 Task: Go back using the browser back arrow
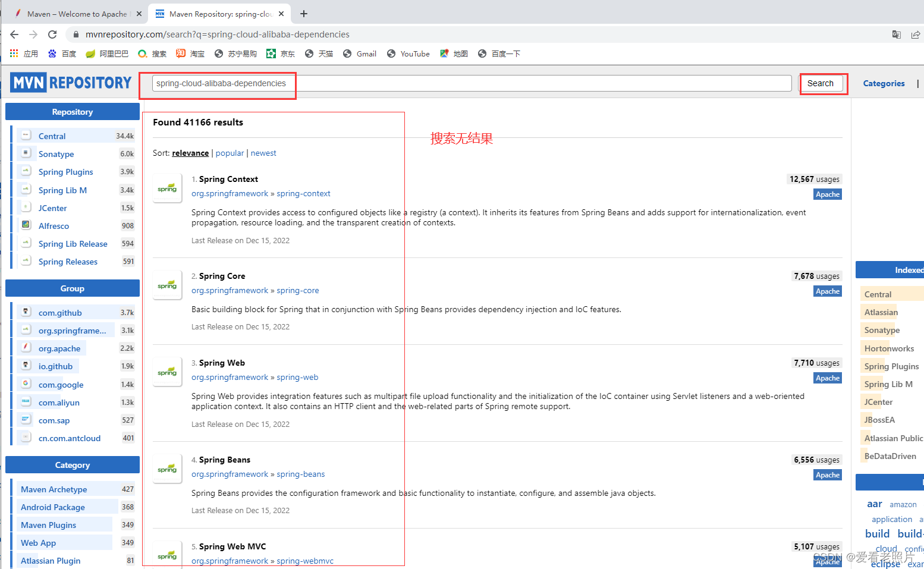(14, 34)
